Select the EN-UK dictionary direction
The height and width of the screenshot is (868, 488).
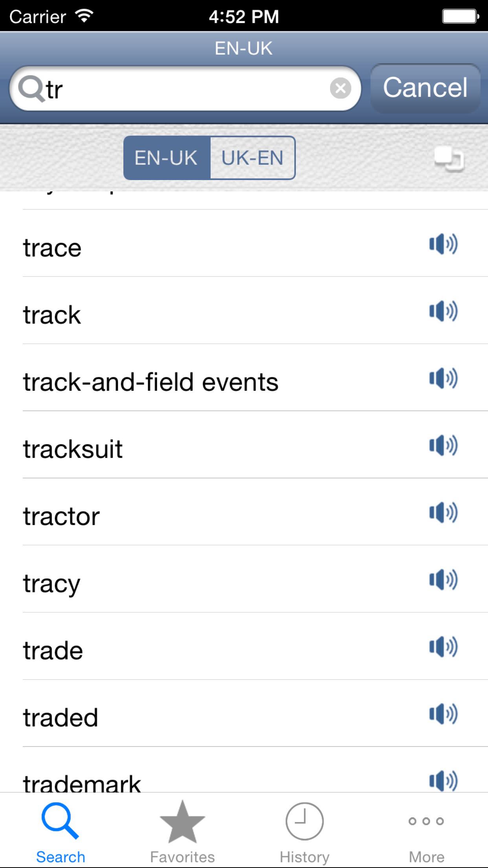point(167,158)
